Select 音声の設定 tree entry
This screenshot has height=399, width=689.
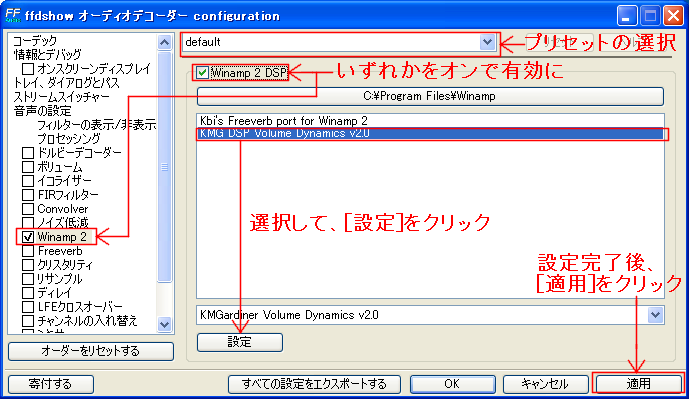coord(42,111)
